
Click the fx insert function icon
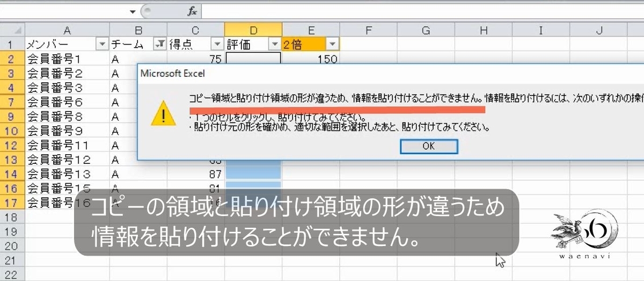pyautogui.click(x=192, y=11)
